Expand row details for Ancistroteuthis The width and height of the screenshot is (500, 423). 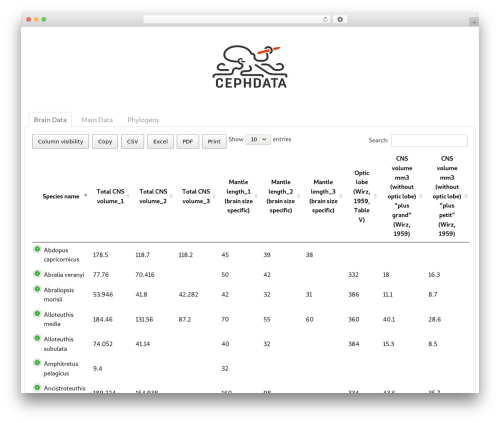[37, 387]
